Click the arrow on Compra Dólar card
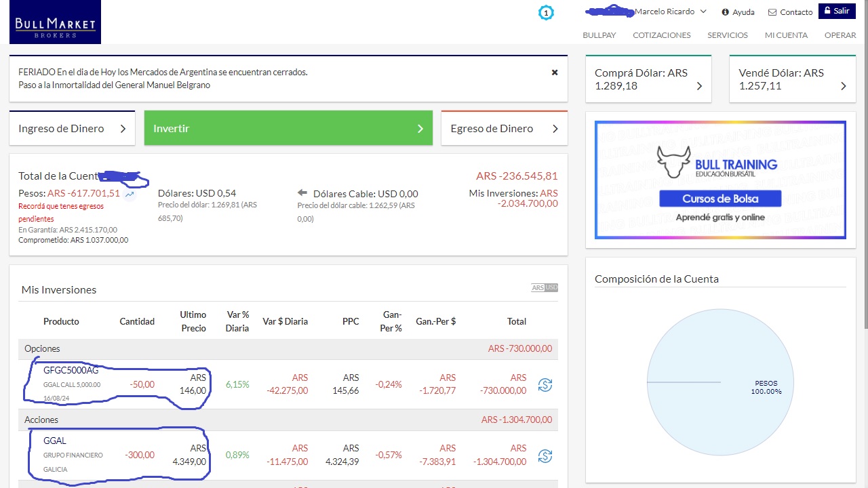Screen dimensions: 868x488 (699, 86)
